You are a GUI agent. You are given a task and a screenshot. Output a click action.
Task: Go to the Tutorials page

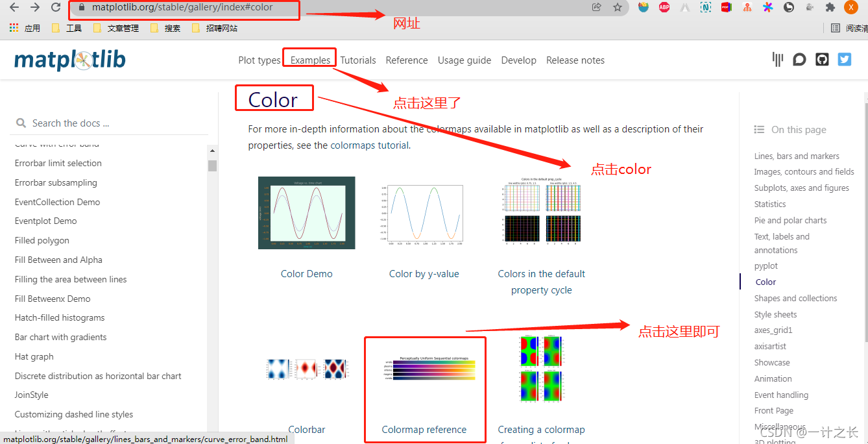coord(358,60)
